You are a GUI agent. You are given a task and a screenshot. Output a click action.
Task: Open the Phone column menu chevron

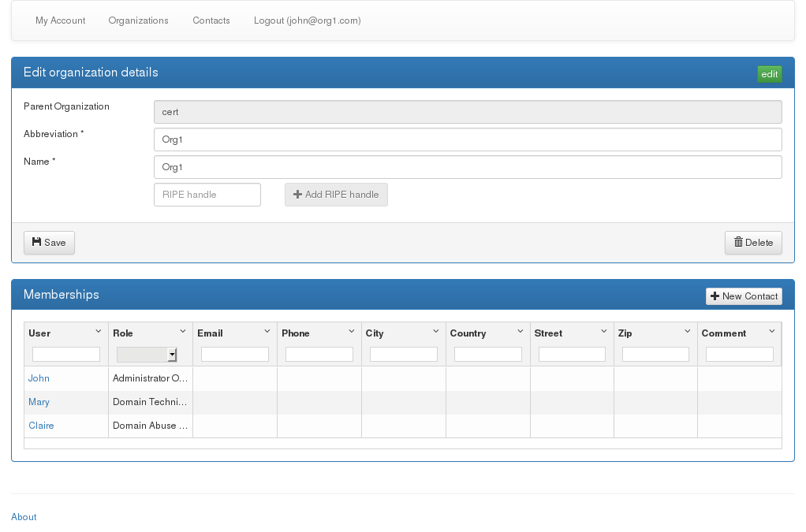(x=352, y=332)
